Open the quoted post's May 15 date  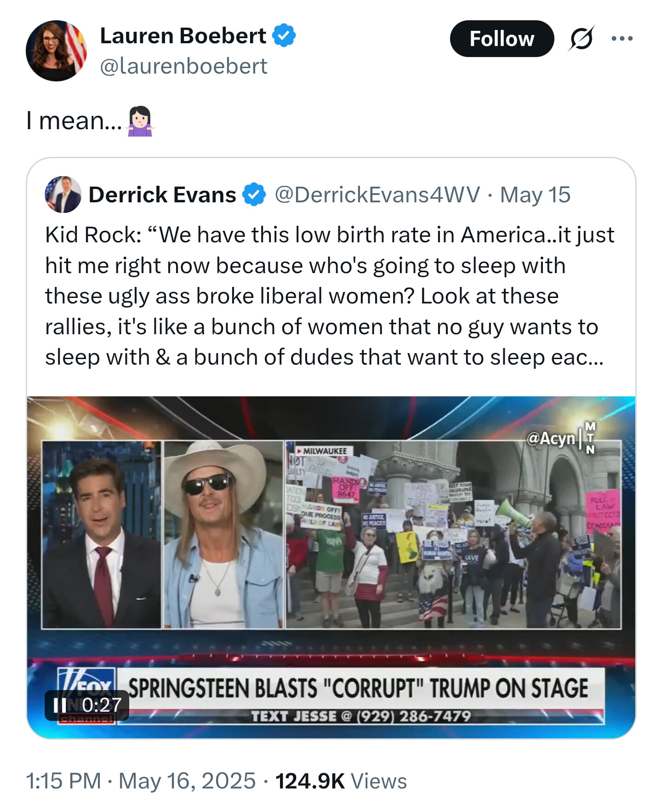[535, 194]
